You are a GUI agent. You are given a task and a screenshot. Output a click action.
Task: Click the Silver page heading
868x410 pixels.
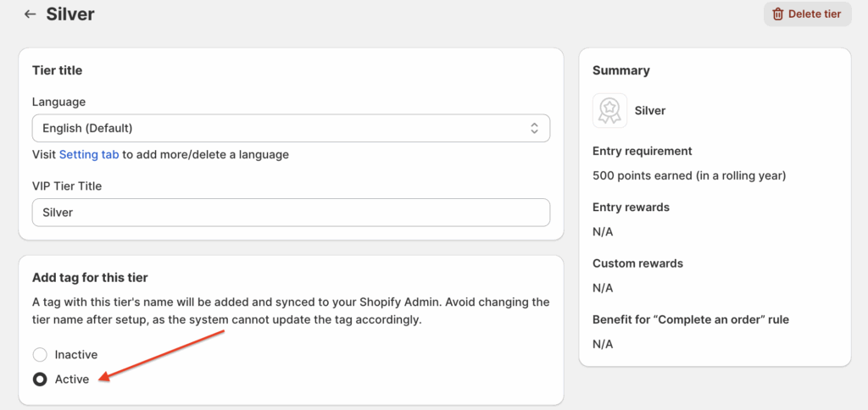(x=70, y=14)
